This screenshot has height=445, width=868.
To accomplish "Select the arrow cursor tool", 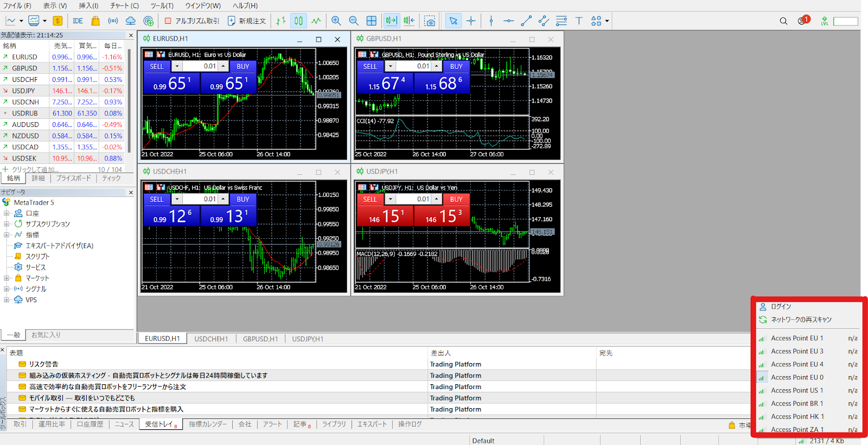I will [x=453, y=21].
